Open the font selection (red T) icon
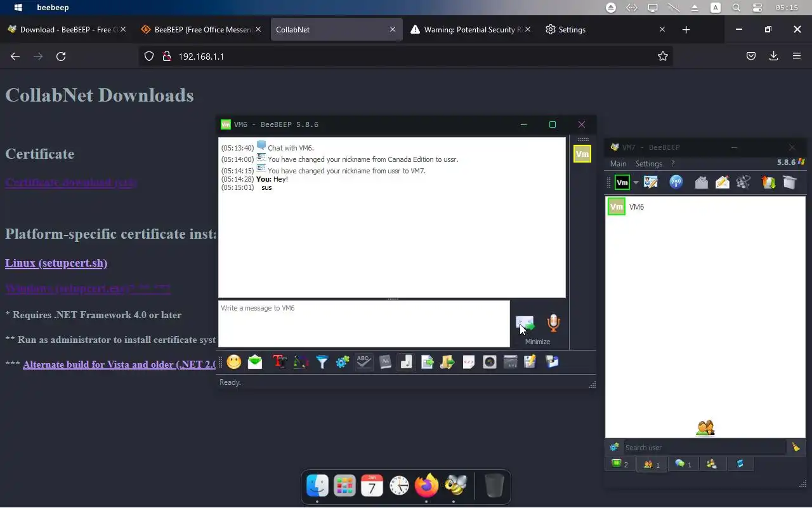 tap(280, 362)
